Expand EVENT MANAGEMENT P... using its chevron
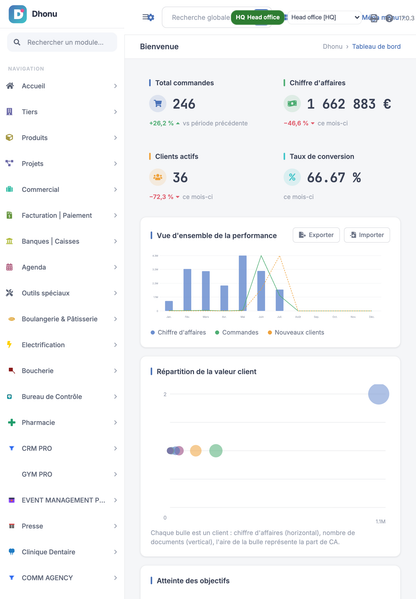The image size is (416, 599). (115, 500)
